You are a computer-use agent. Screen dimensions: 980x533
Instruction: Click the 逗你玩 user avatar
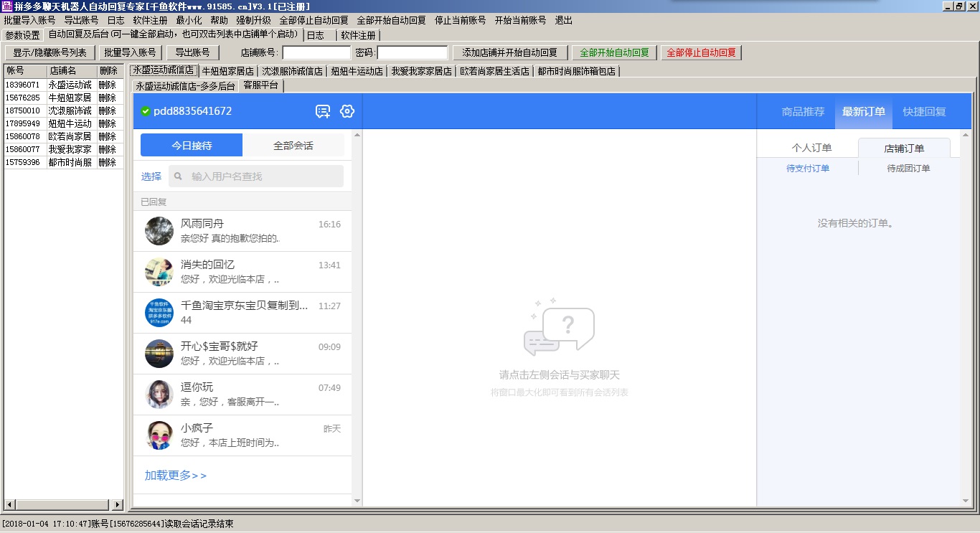pyautogui.click(x=159, y=395)
